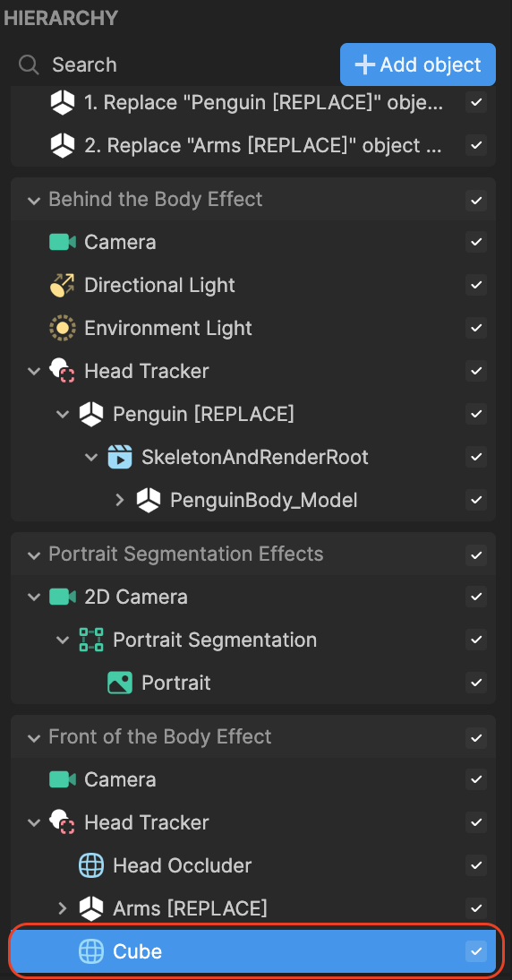Click the green 2D Camera icon

pos(62,597)
